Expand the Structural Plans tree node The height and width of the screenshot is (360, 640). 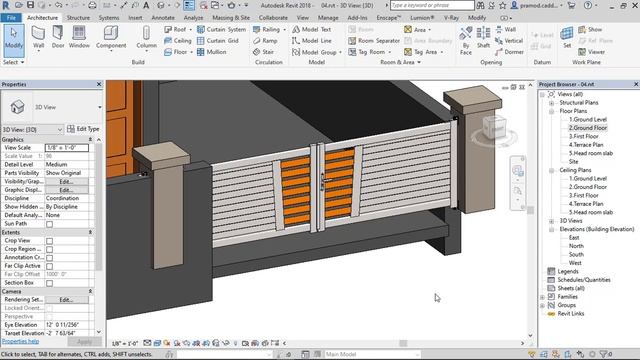click(x=551, y=103)
